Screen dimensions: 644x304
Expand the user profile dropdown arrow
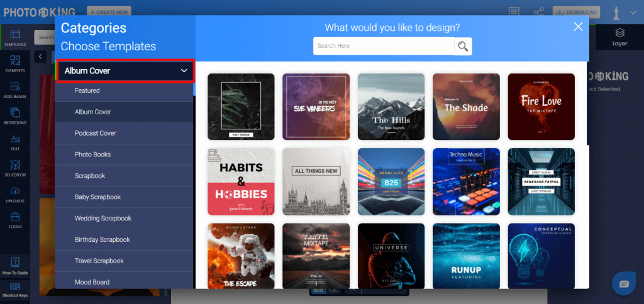click(633, 13)
